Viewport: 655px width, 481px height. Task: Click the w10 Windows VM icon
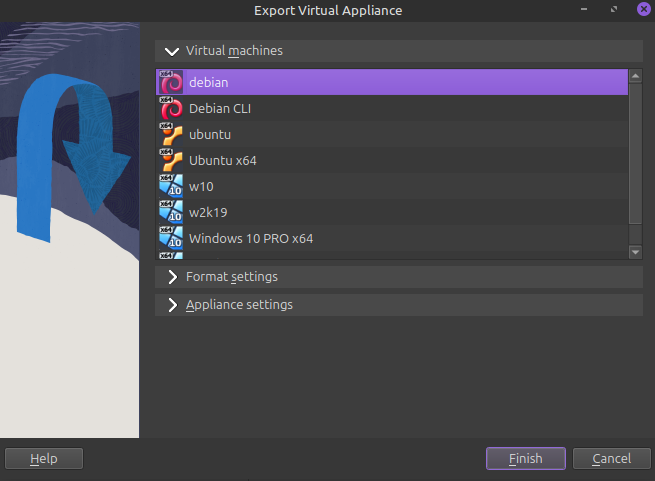pyautogui.click(x=171, y=186)
